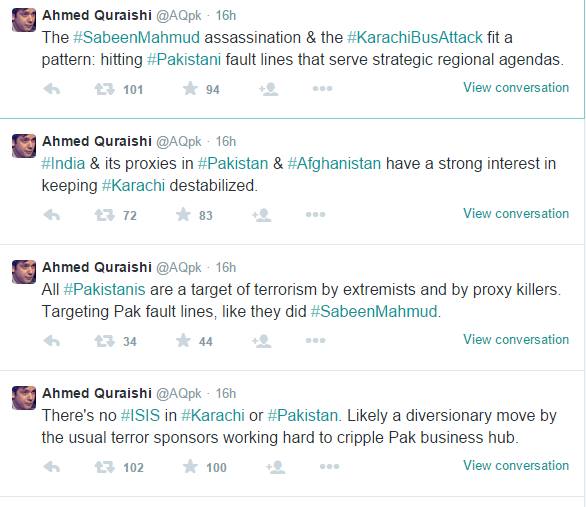The height and width of the screenshot is (507, 586).
Task: Follow icon on the KarachiBusAttack tweet
Action: click(x=269, y=89)
